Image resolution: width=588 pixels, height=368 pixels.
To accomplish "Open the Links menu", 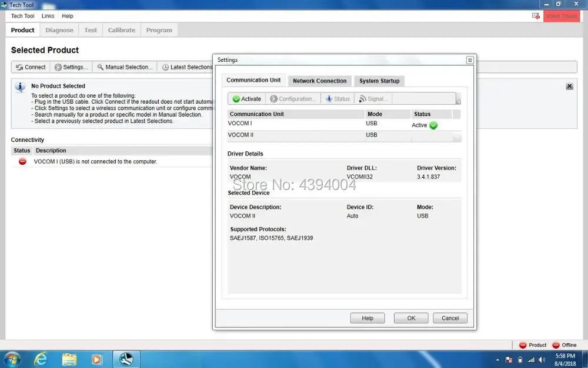I will point(48,16).
